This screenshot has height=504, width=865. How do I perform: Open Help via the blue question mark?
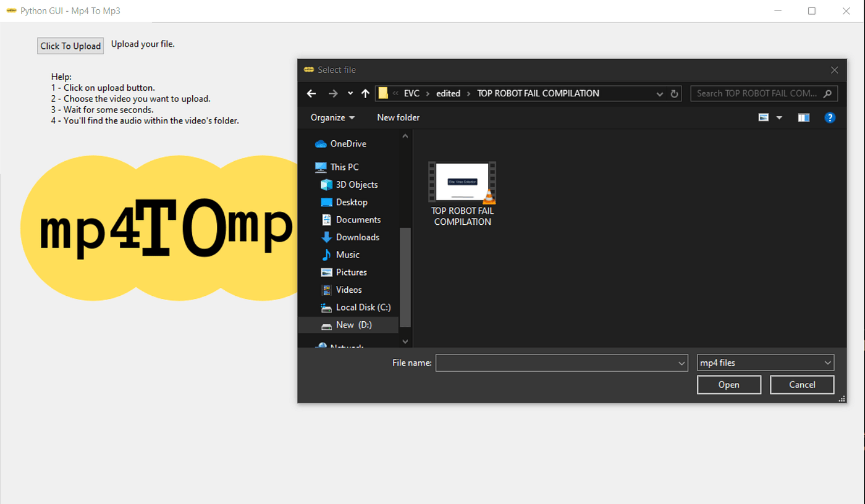(830, 117)
